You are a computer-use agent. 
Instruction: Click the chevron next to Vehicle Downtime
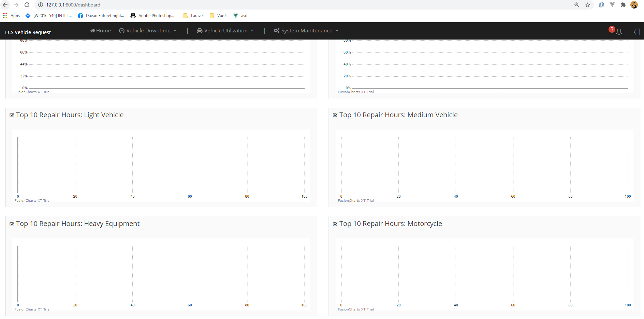click(x=175, y=31)
